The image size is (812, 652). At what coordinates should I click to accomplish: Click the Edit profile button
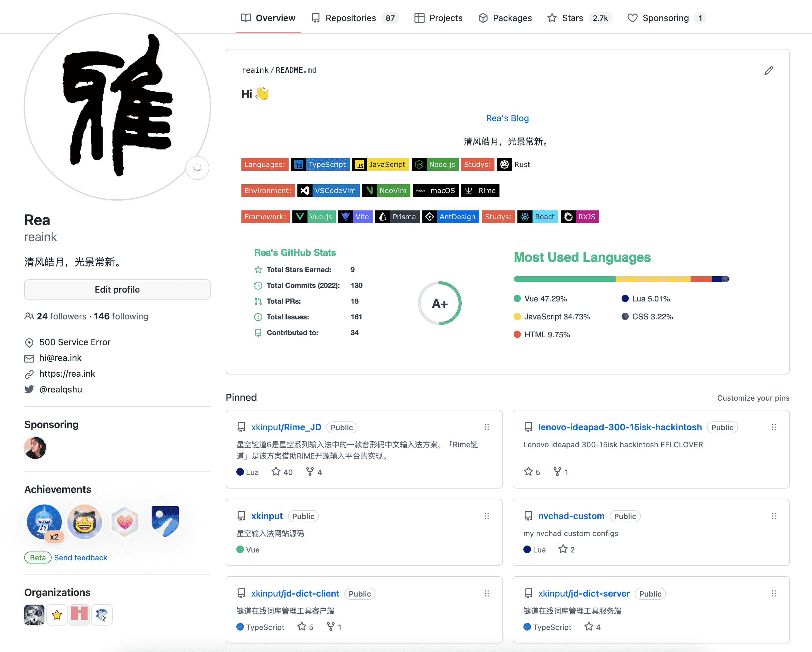(117, 289)
